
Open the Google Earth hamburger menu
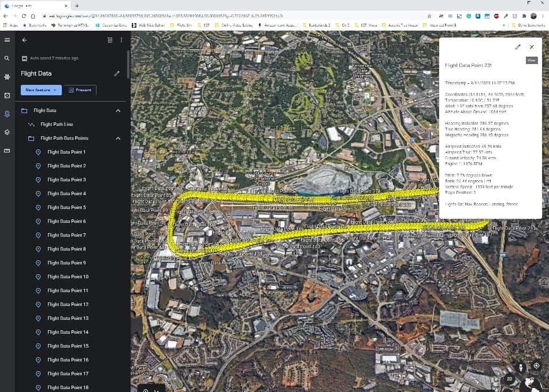point(7,40)
